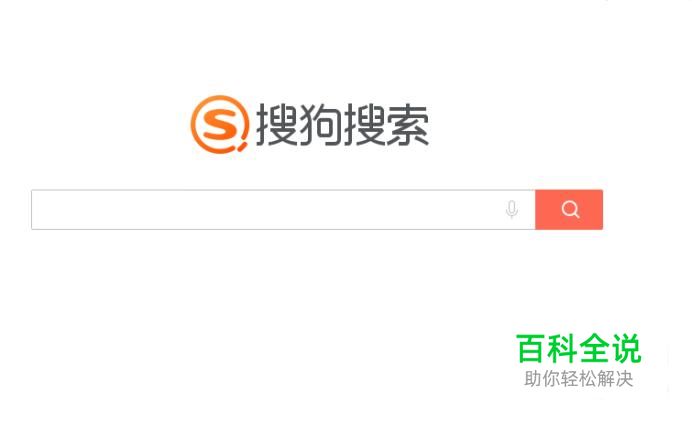Click the word 解决 in the gray slogan
692x423 pixels.
coord(615,379)
